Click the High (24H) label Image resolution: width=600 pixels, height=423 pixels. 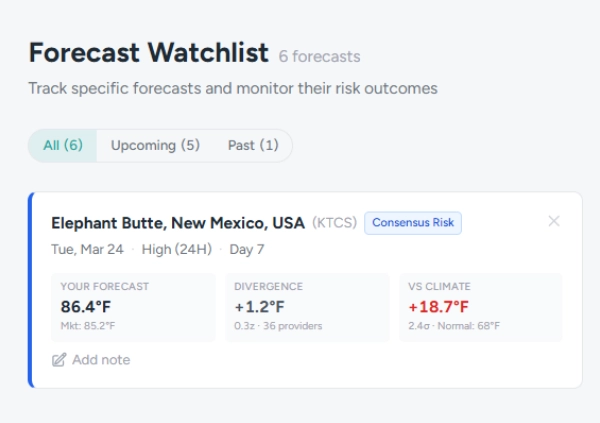178,249
